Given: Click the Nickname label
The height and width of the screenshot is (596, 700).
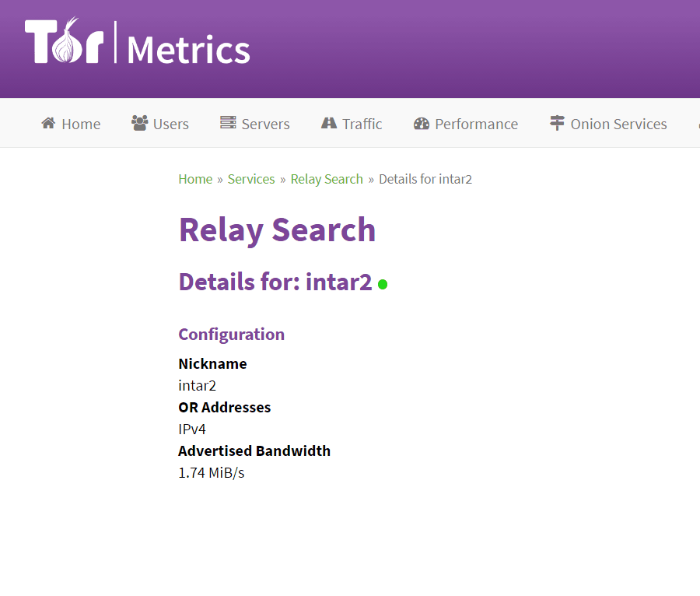Looking at the screenshot, I should click(212, 364).
